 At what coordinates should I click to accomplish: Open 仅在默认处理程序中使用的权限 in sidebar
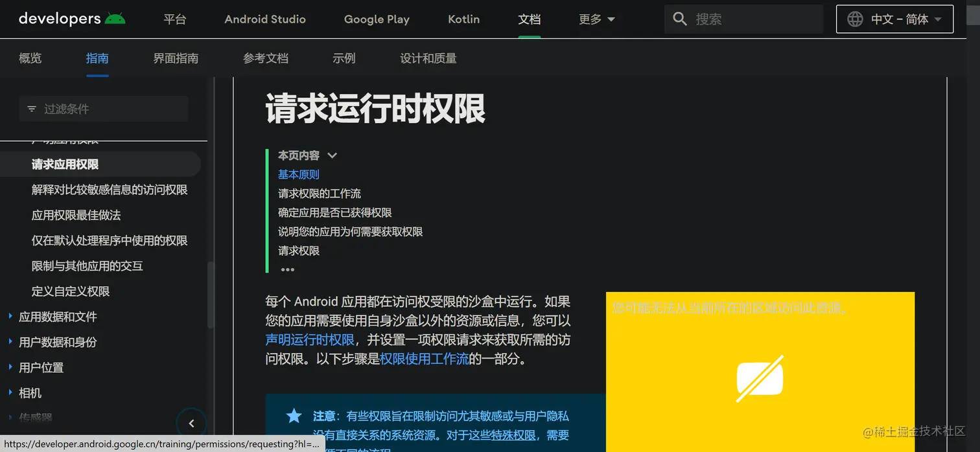(110, 240)
